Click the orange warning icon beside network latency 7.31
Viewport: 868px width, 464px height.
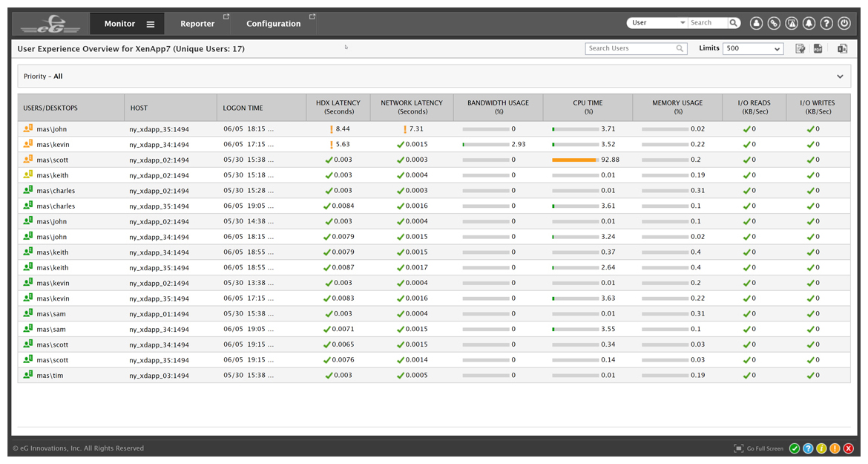[404, 129]
